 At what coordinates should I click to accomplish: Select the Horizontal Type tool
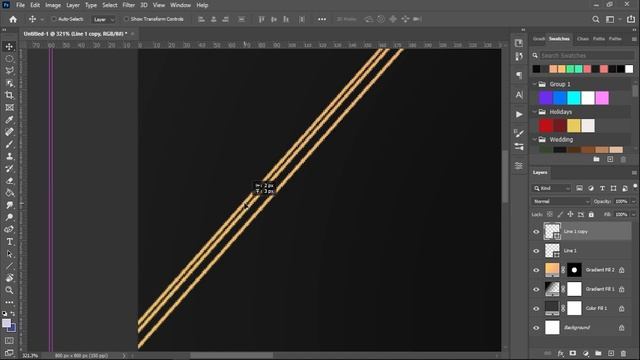click(x=9, y=242)
